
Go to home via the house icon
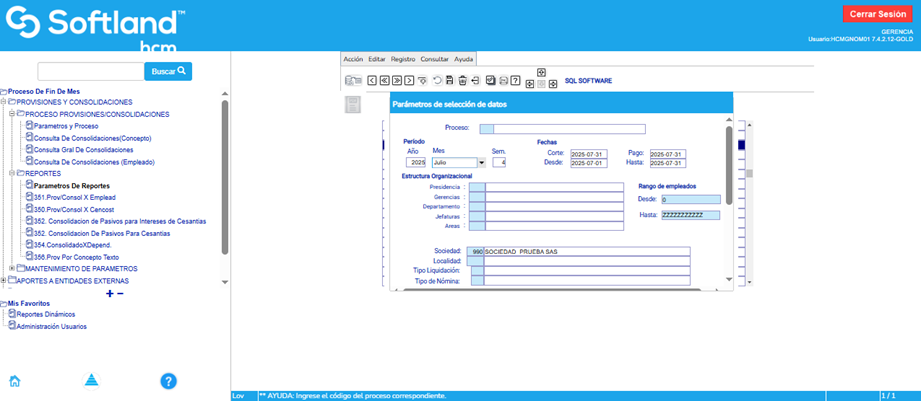(x=15, y=381)
